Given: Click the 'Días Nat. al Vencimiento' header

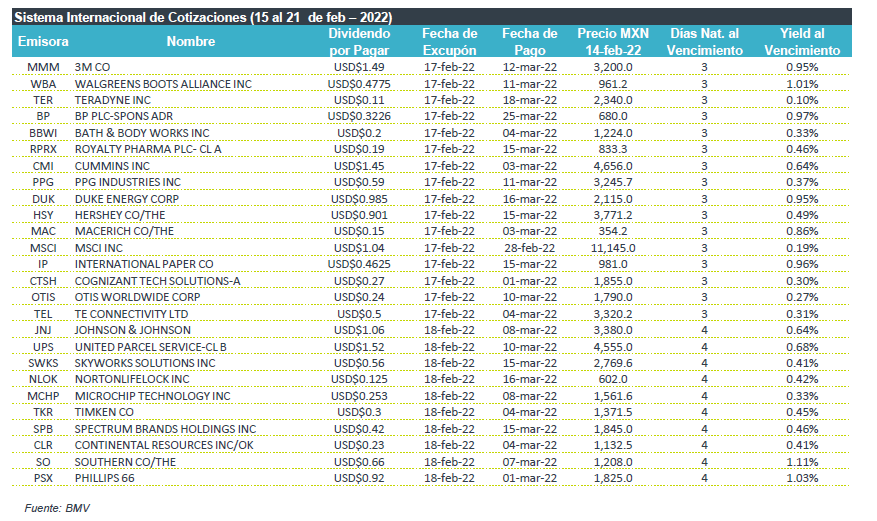Looking at the screenshot, I should (704, 42).
